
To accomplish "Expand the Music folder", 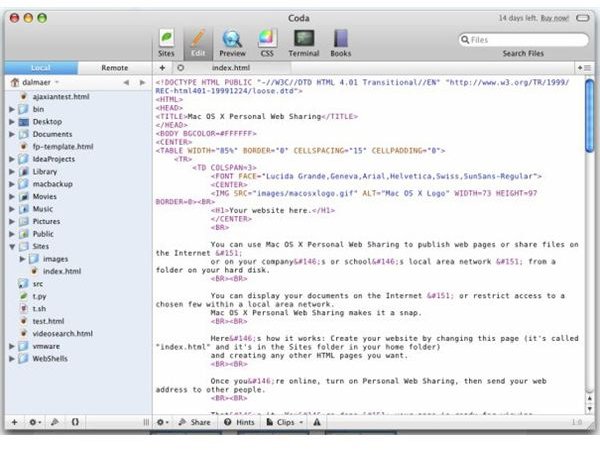I will point(12,209).
